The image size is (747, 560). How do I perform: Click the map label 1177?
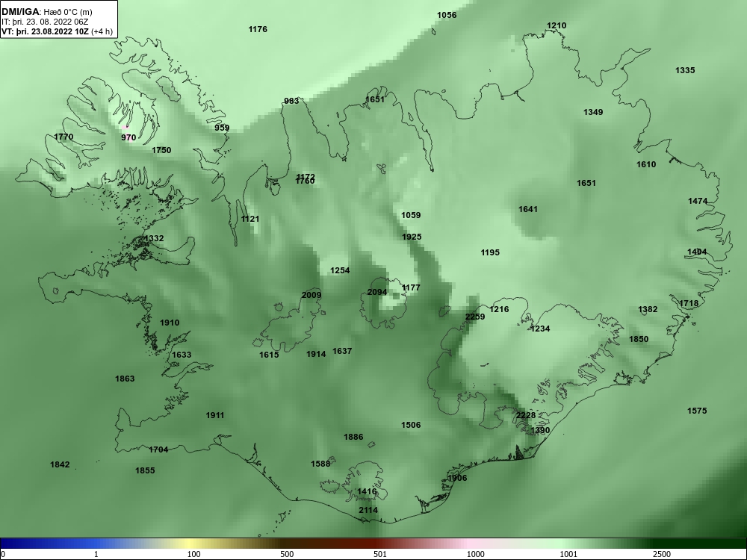[x=411, y=287]
